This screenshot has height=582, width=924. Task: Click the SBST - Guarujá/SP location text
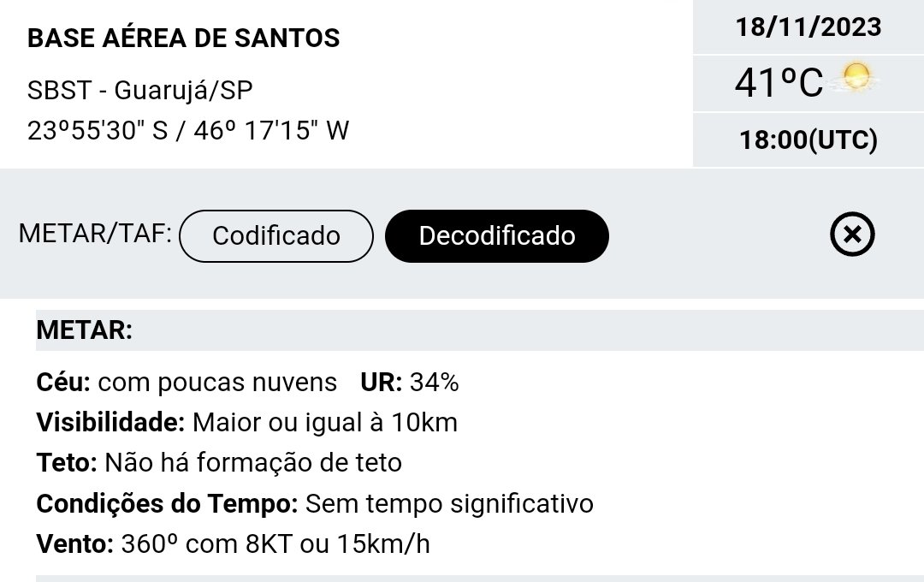pos(139,90)
